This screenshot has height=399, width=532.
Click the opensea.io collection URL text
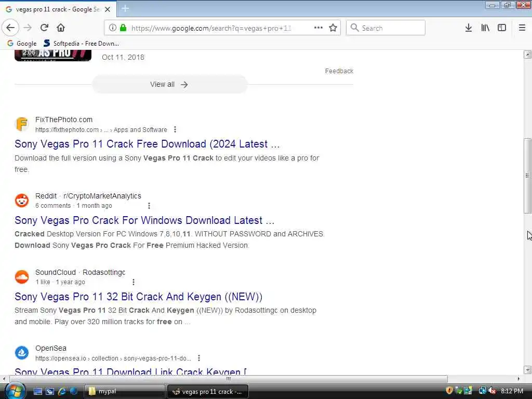(x=113, y=358)
